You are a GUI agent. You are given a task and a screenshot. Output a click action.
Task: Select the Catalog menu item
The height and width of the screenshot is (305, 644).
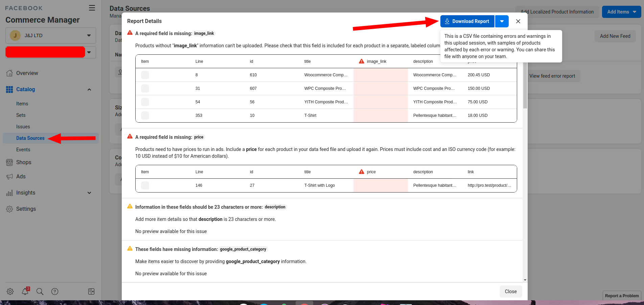point(25,90)
